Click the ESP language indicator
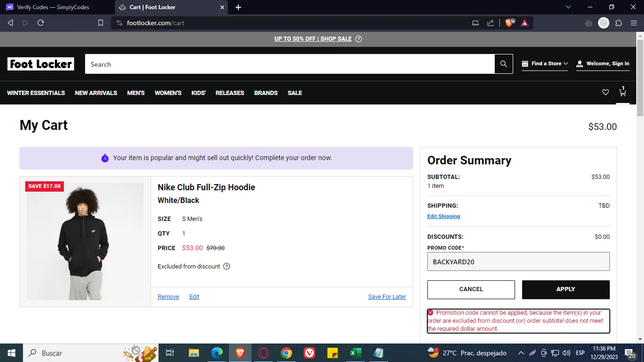This screenshot has width=644, height=362. [580, 353]
